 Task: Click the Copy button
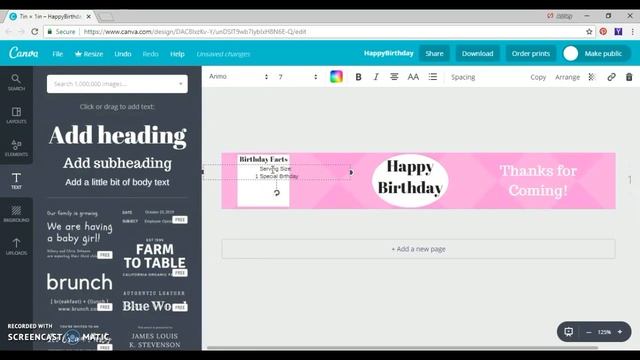coord(538,77)
